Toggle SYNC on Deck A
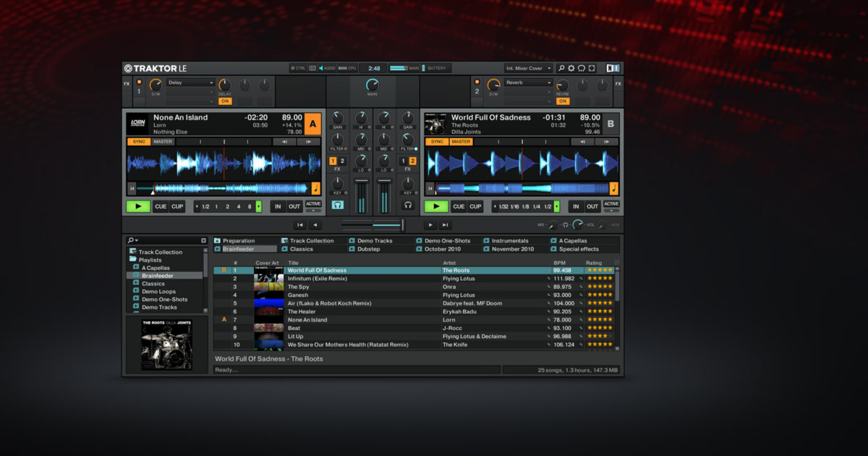This screenshot has height=456, width=868. (x=139, y=142)
